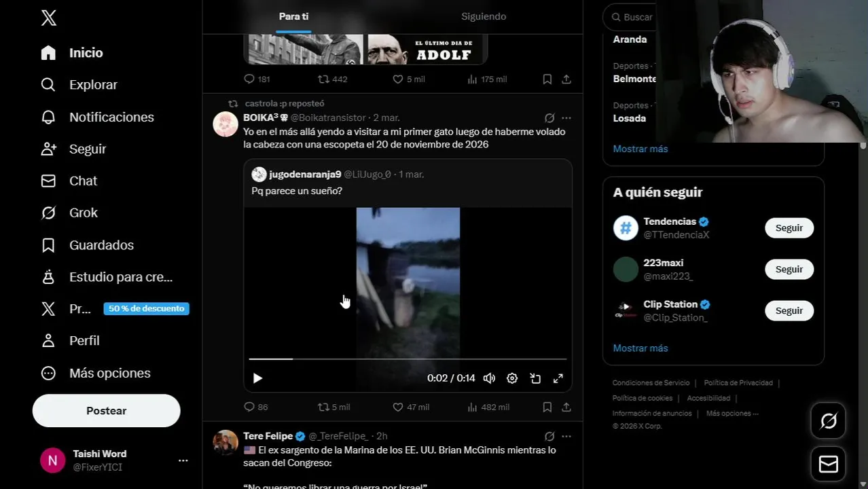Open Aranda trend
The width and height of the screenshot is (868, 489).
click(x=630, y=39)
